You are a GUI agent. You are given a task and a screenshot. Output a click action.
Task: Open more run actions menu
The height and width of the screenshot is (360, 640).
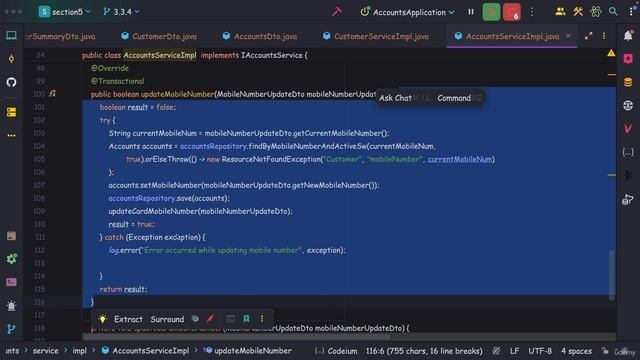532,12
